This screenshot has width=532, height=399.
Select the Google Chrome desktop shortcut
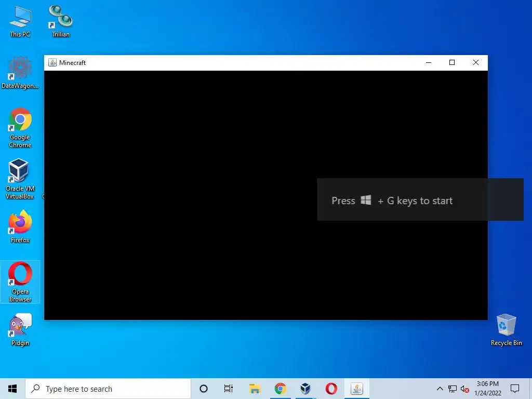[x=20, y=128]
